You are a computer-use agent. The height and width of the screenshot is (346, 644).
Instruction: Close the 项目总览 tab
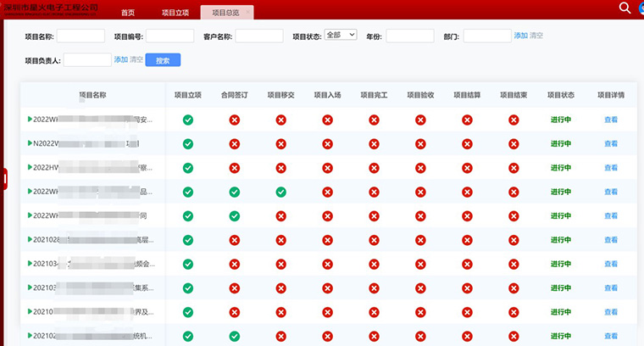(x=247, y=13)
